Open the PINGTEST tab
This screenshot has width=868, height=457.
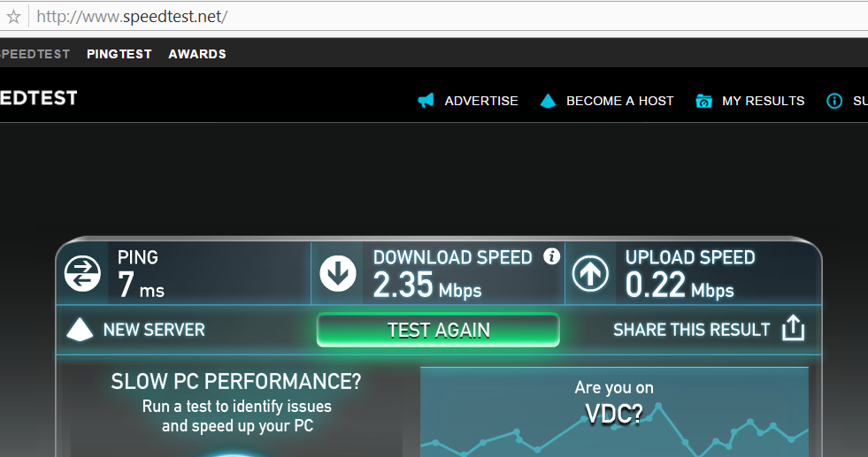tap(119, 54)
